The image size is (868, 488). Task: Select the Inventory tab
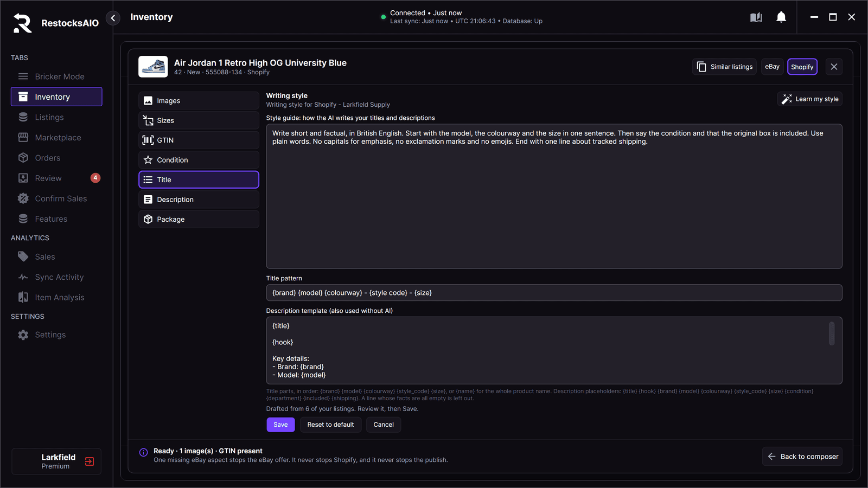point(56,97)
